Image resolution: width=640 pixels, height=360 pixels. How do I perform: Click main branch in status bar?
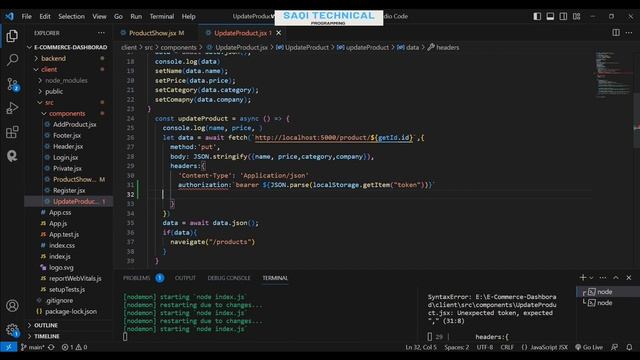tap(32, 347)
